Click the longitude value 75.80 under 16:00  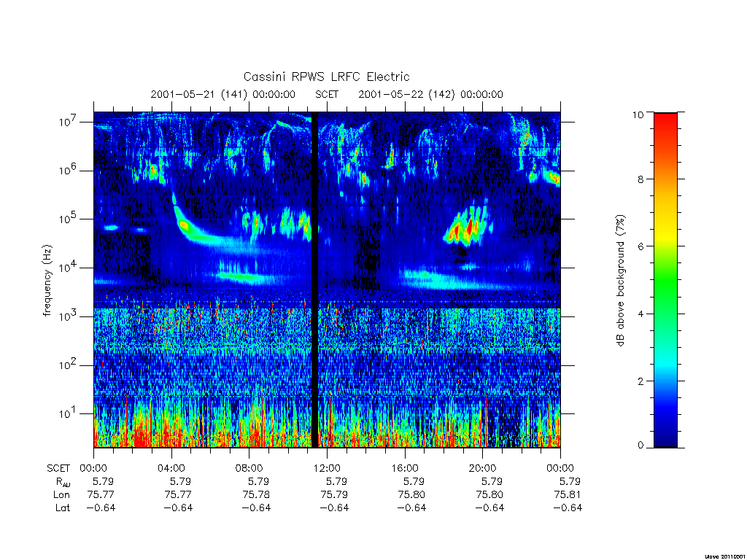(x=411, y=495)
